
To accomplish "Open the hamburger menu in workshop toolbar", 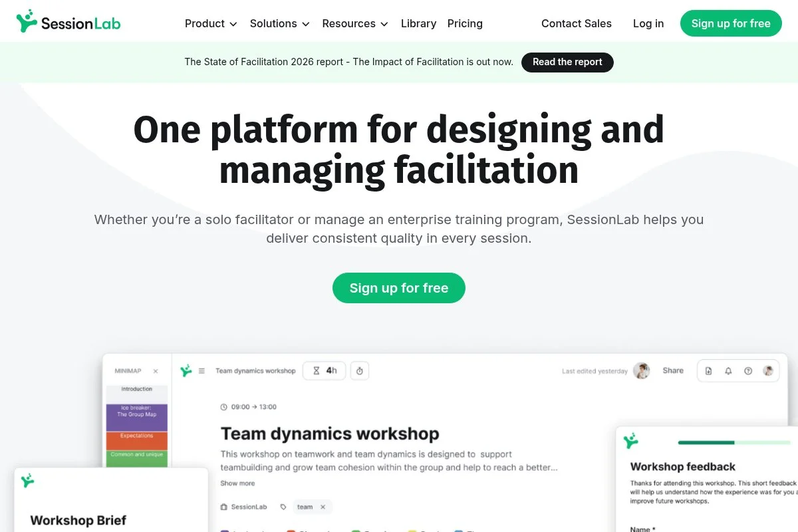I will pos(201,371).
